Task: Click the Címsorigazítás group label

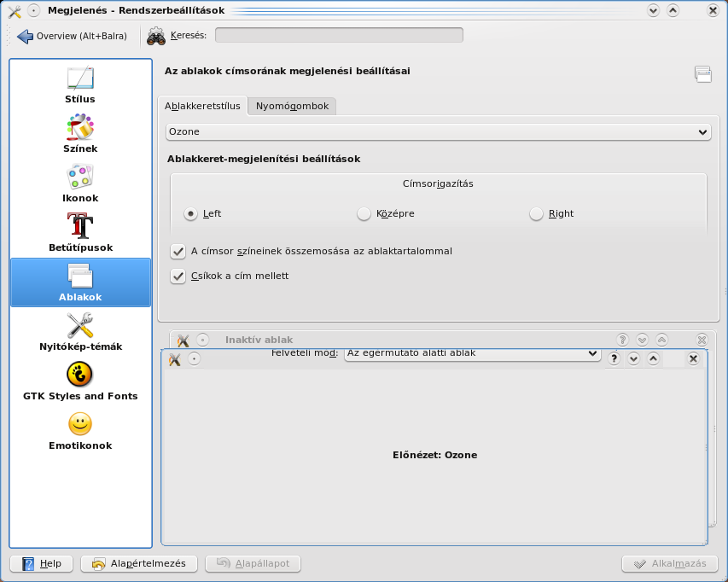Action: [438, 183]
